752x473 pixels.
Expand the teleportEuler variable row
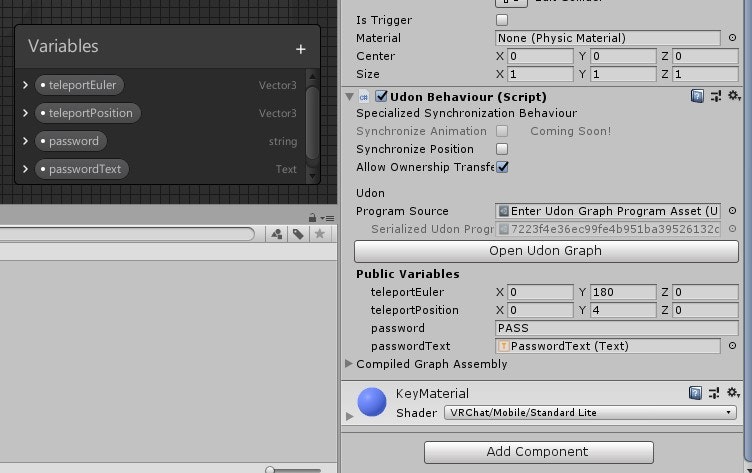pos(25,85)
